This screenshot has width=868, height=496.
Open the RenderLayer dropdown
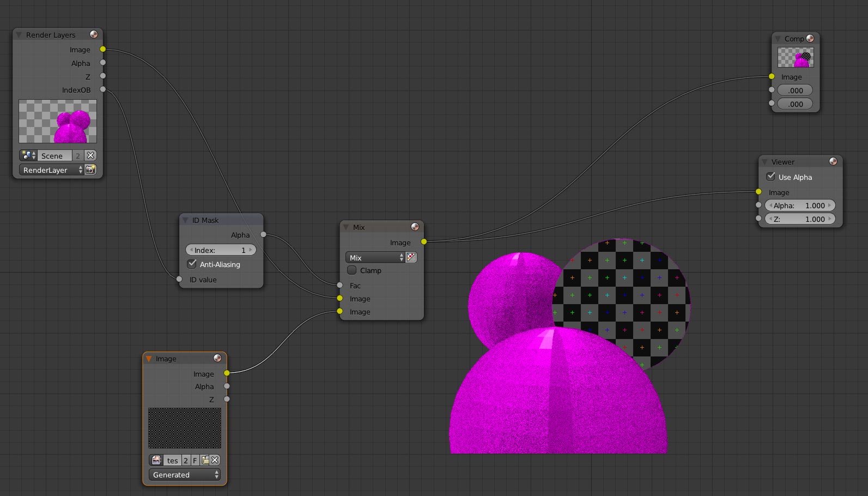pos(52,170)
